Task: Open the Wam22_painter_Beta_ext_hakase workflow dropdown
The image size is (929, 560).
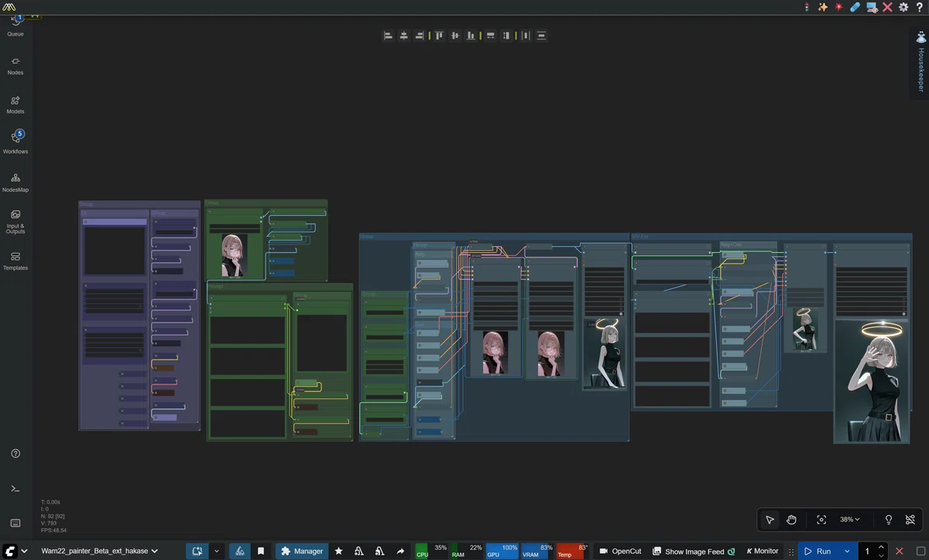Action: click(99, 551)
